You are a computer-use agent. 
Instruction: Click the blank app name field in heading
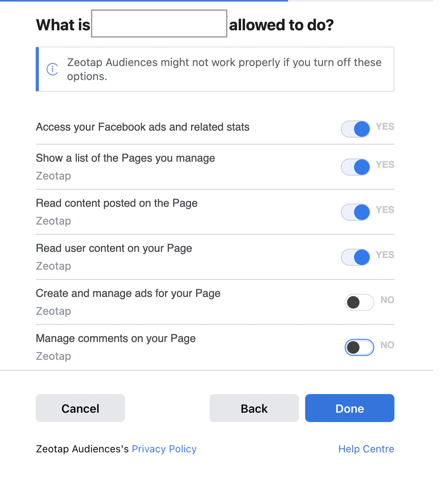point(159,24)
